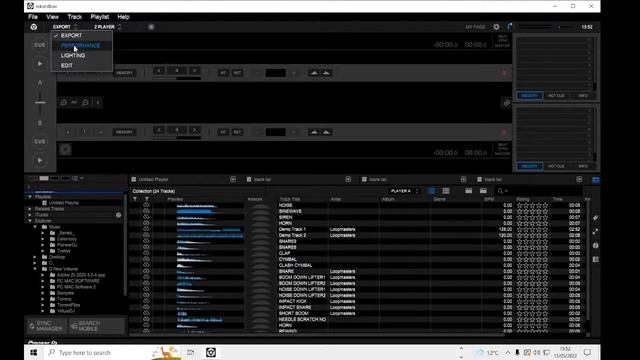Collapse Explorer tree node
The width and height of the screenshot is (640, 360).
tap(30, 221)
